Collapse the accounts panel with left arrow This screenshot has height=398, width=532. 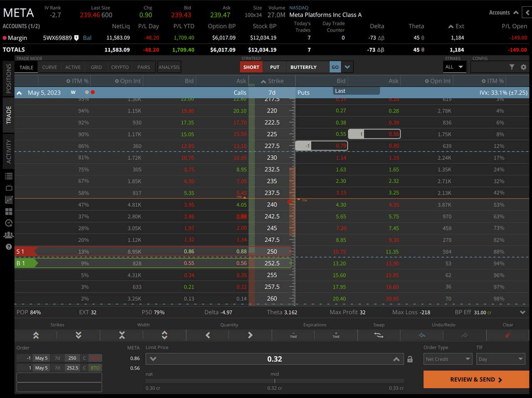(x=527, y=12)
